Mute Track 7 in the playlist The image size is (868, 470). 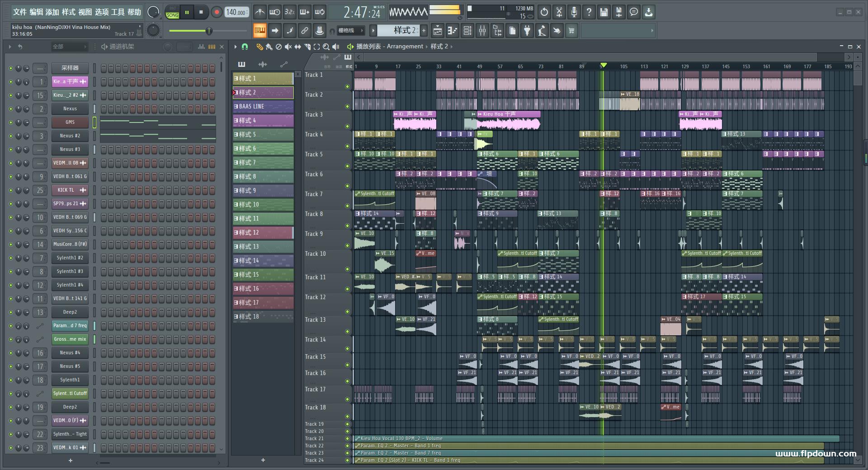coord(347,206)
